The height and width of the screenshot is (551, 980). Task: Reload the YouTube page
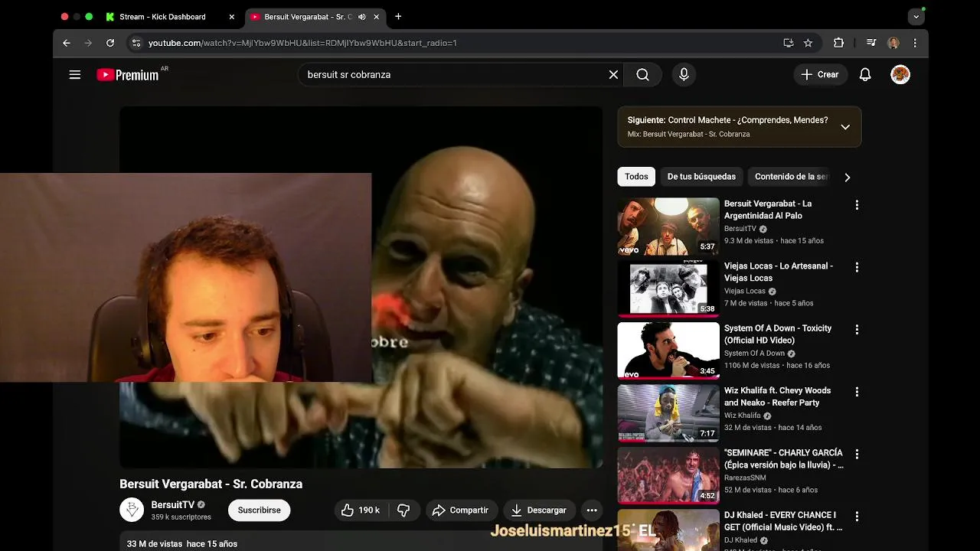(x=110, y=43)
